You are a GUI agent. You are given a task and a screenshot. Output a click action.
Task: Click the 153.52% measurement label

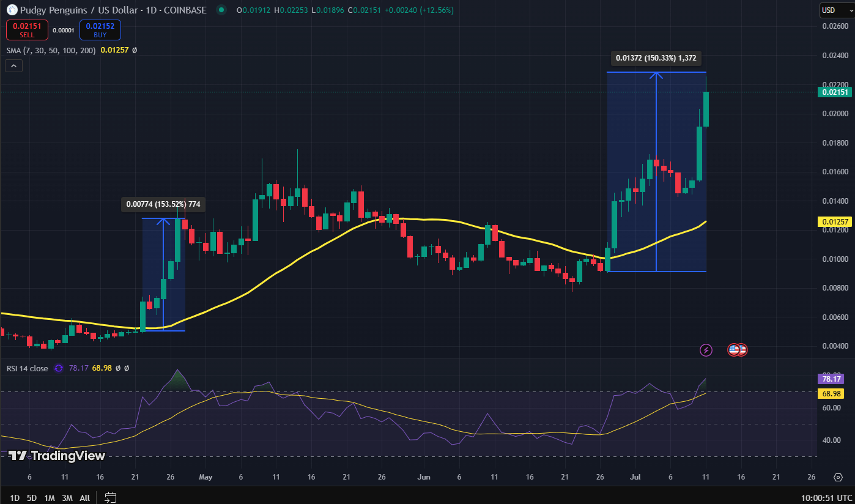[163, 204]
